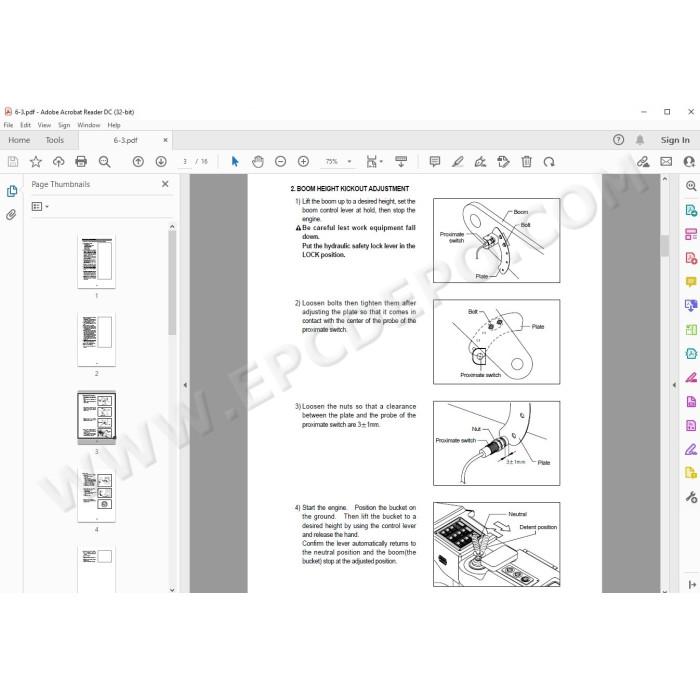Image resolution: width=700 pixels, height=700 pixels.
Task: Select page 2 thumbnail
Action: (96, 339)
